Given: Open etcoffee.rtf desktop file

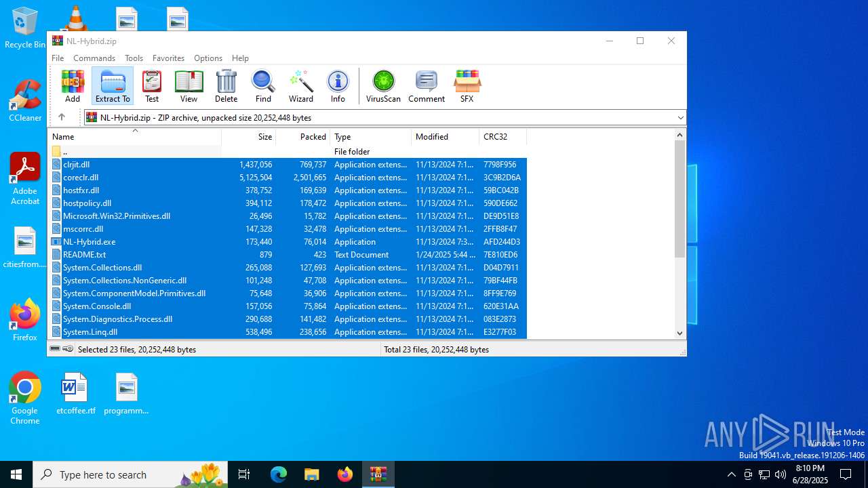Looking at the screenshot, I should coord(75,393).
